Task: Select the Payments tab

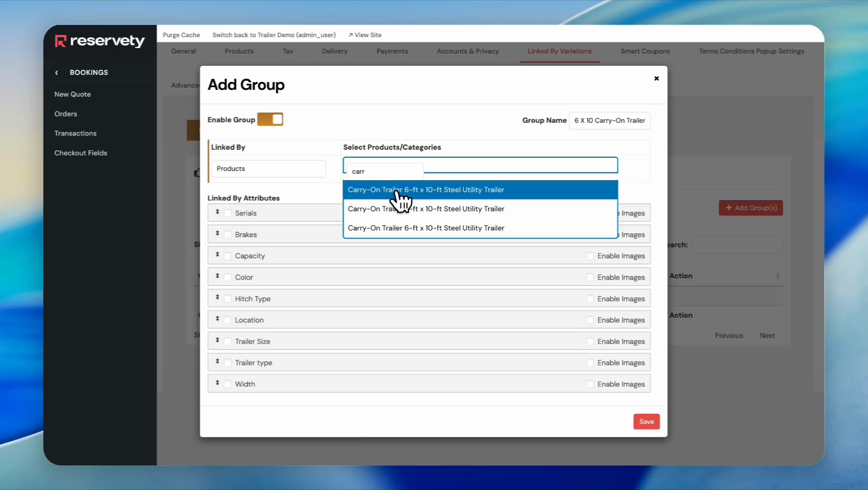Action: tap(392, 51)
